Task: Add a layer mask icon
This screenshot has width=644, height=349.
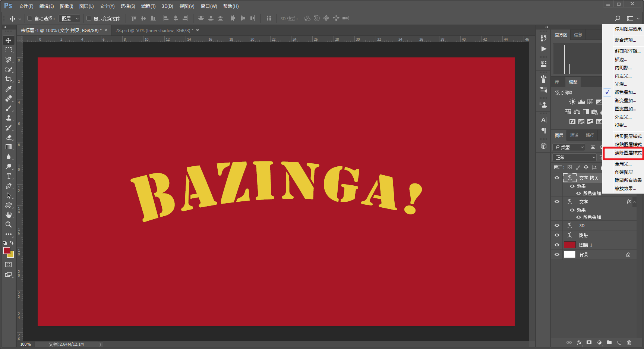Action: pyautogui.click(x=589, y=342)
